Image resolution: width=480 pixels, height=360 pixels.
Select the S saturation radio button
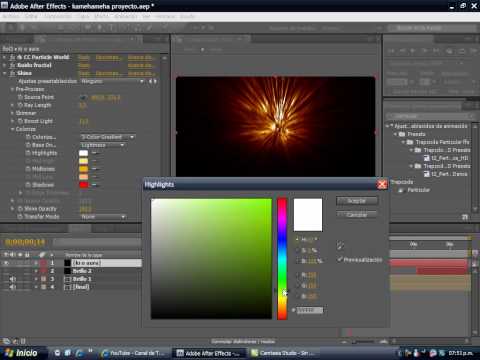(x=297, y=250)
